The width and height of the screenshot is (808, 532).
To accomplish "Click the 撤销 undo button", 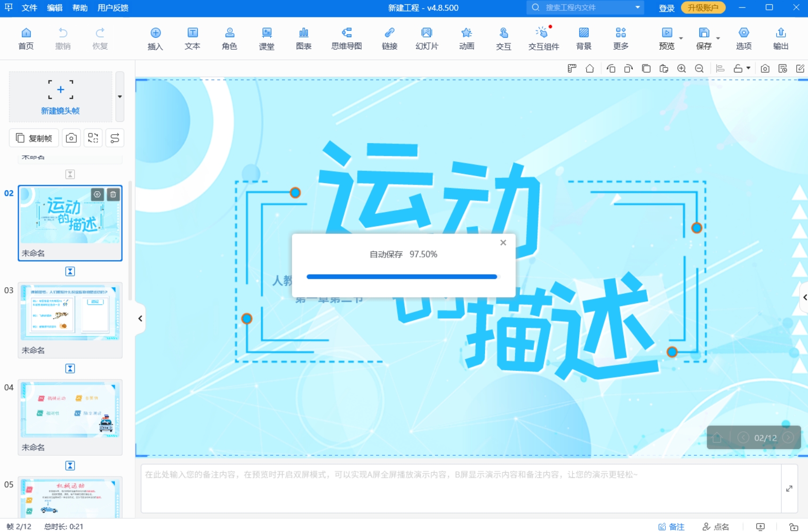I will (x=63, y=39).
